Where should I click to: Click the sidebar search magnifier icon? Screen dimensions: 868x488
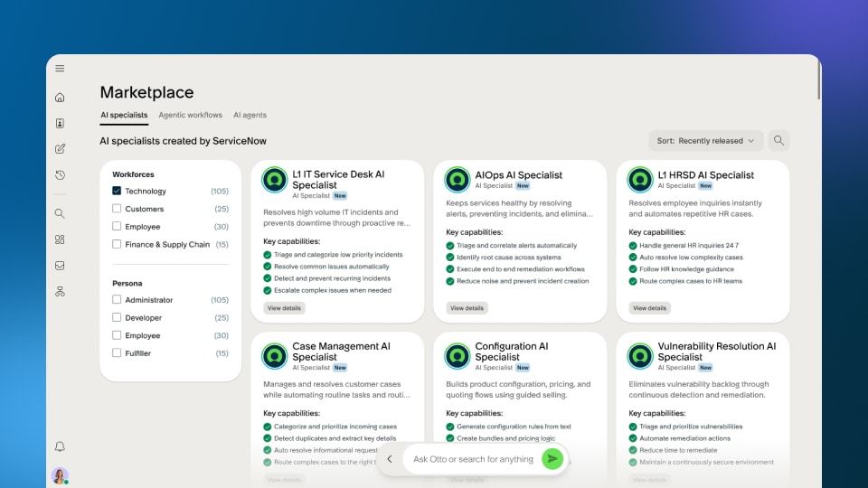[x=60, y=213]
